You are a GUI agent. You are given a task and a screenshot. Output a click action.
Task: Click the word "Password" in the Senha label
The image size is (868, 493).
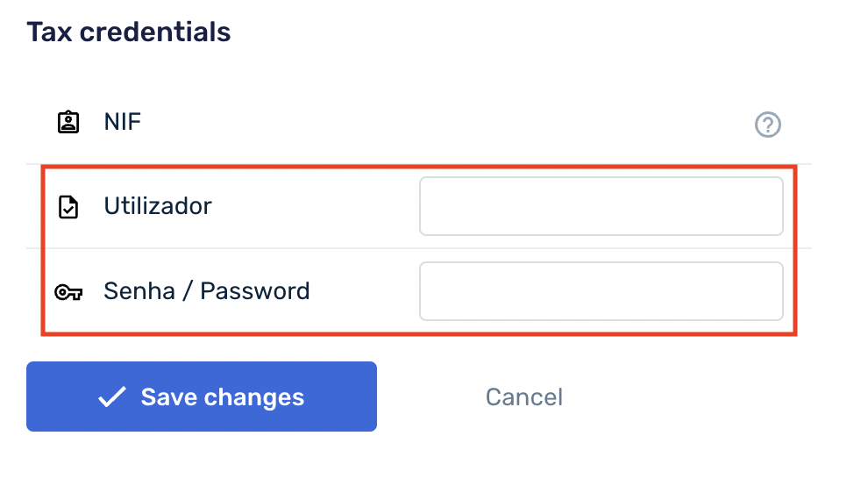pyautogui.click(x=255, y=291)
